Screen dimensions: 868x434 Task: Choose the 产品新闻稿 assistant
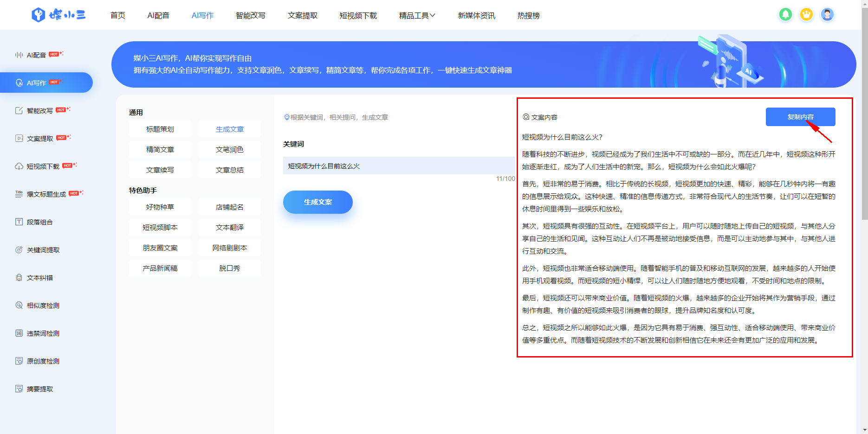tap(160, 268)
